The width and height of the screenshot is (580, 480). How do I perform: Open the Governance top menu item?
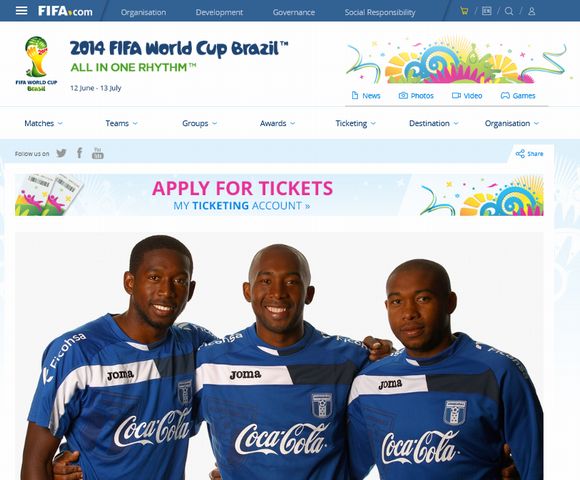[294, 12]
